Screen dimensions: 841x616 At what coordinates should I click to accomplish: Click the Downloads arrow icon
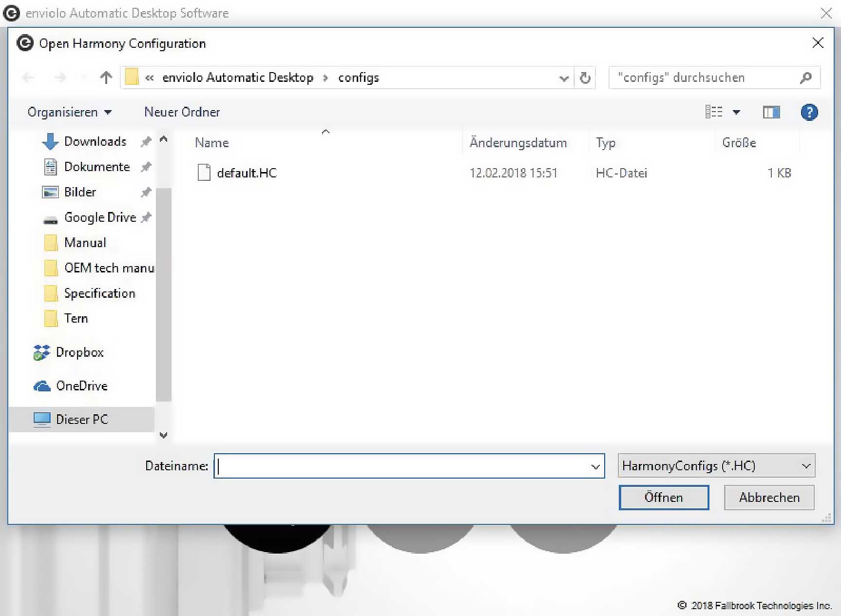pos(50,141)
